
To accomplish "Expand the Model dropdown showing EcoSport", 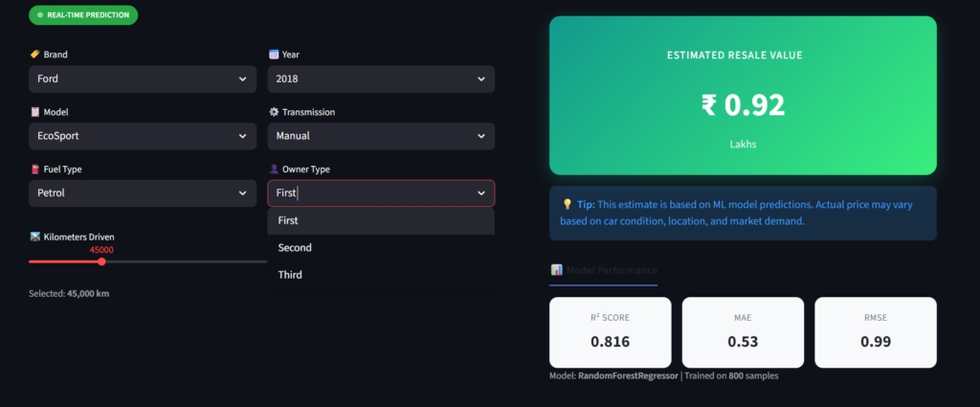I will pyautogui.click(x=143, y=136).
